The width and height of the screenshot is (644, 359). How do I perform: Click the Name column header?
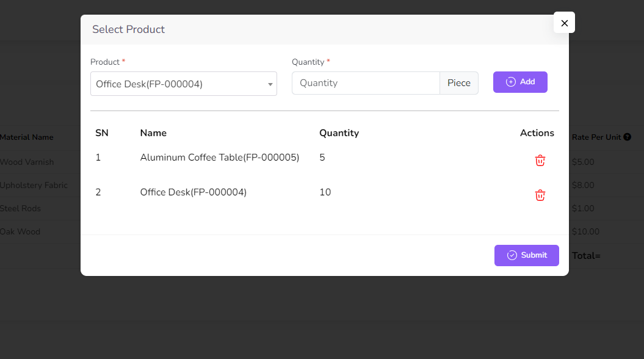pyautogui.click(x=153, y=133)
